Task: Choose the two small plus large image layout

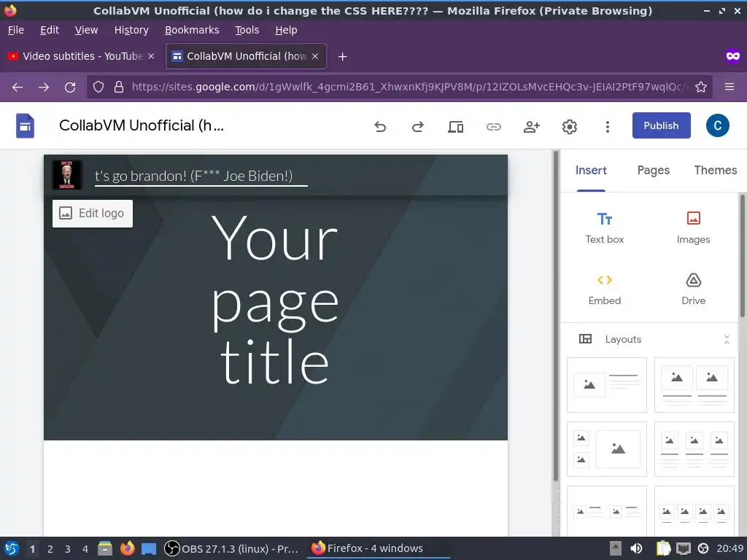Action: click(x=606, y=449)
